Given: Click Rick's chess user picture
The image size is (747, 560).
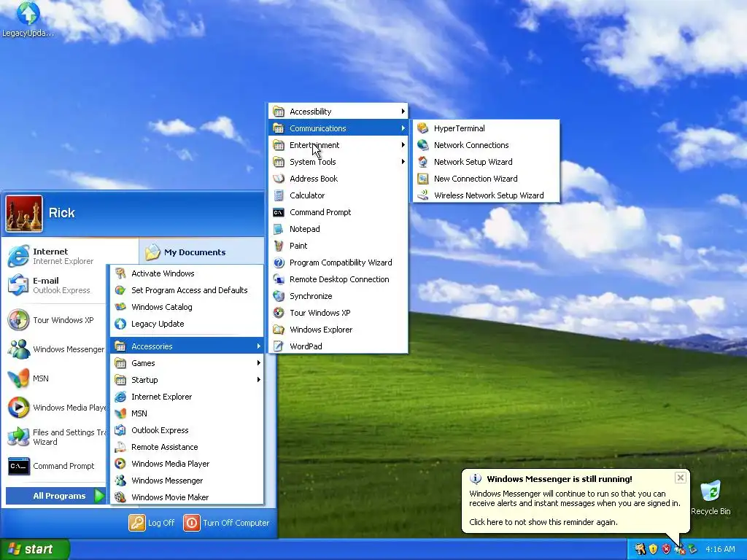Looking at the screenshot, I should (x=24, y=214).
